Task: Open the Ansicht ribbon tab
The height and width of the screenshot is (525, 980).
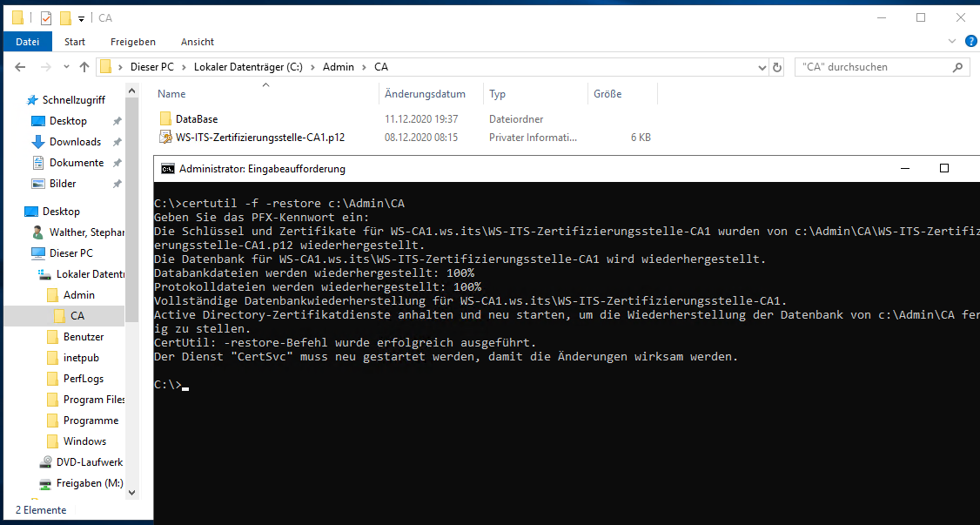Action: pos(198,42)
